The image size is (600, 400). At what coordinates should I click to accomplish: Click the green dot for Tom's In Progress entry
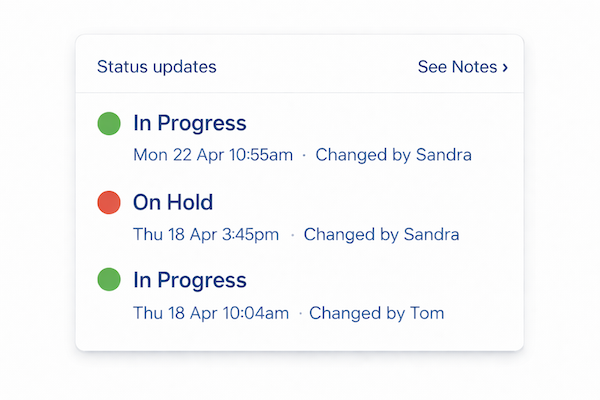pyautogui.click(x=109, y=280)
